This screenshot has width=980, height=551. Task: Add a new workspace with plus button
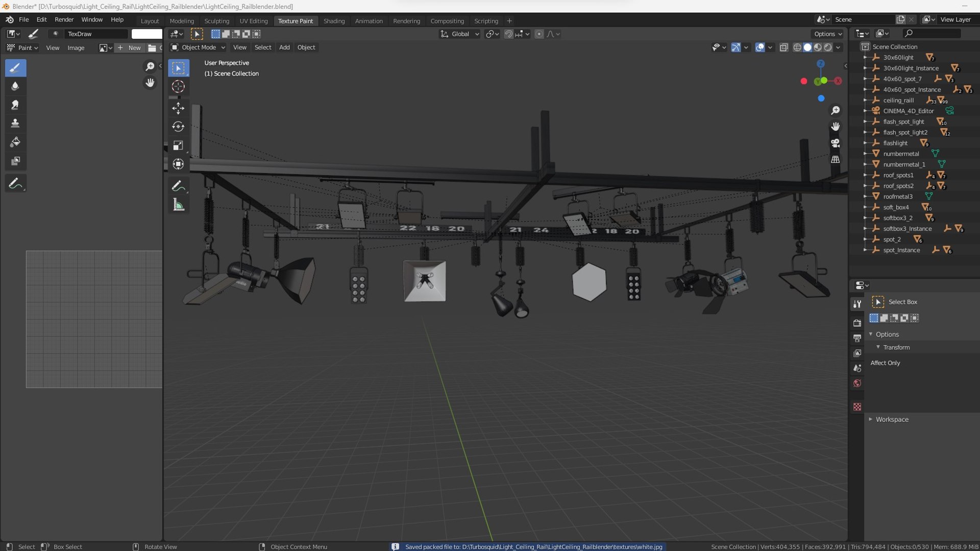(509, 21)
